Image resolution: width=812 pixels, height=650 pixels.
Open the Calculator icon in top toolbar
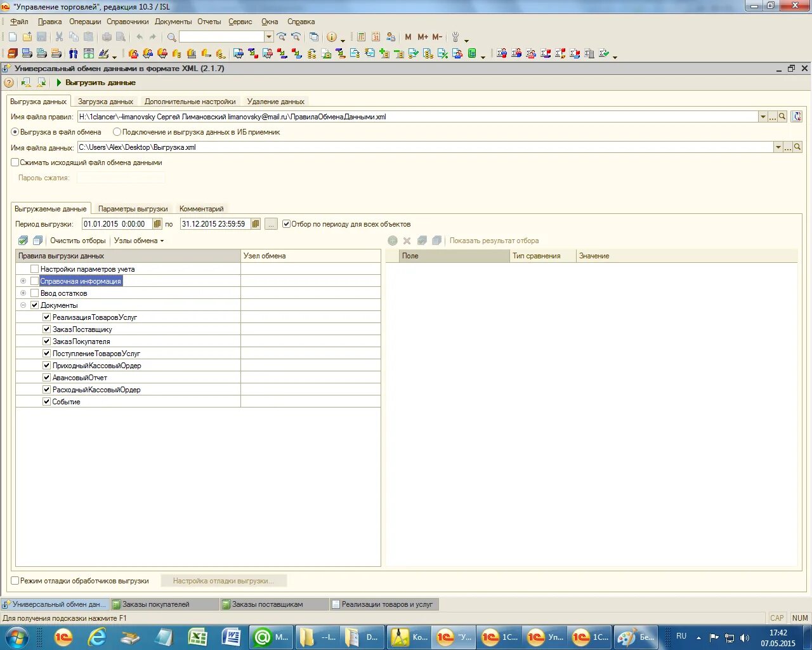(x=362, y=37)
